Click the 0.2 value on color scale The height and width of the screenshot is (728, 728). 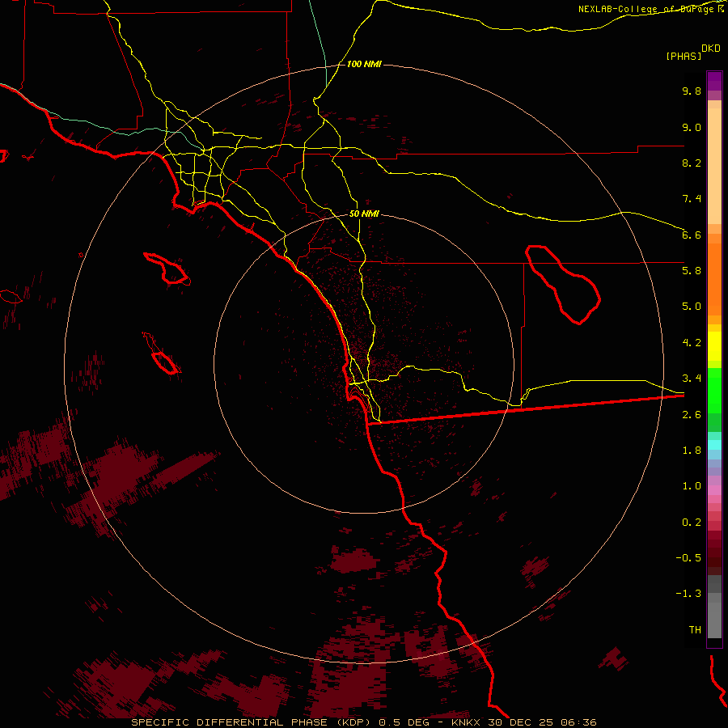(x=692, y=523)
